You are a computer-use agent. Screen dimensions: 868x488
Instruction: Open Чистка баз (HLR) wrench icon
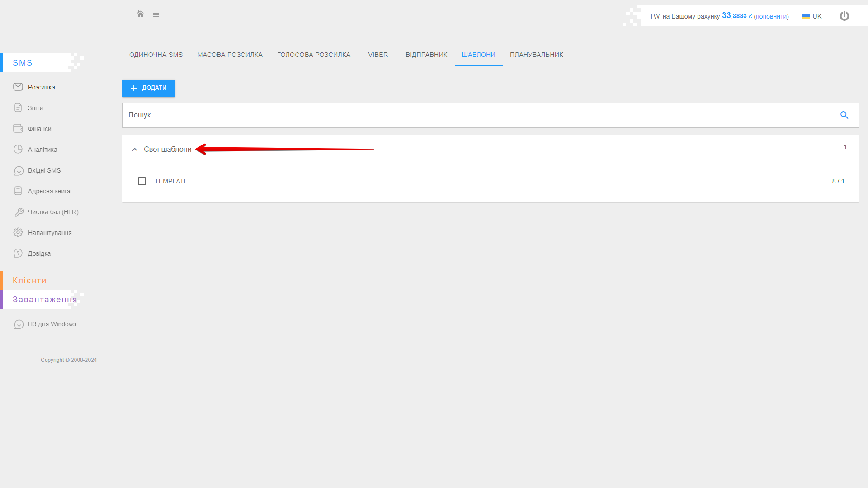(x=19, y=212)
